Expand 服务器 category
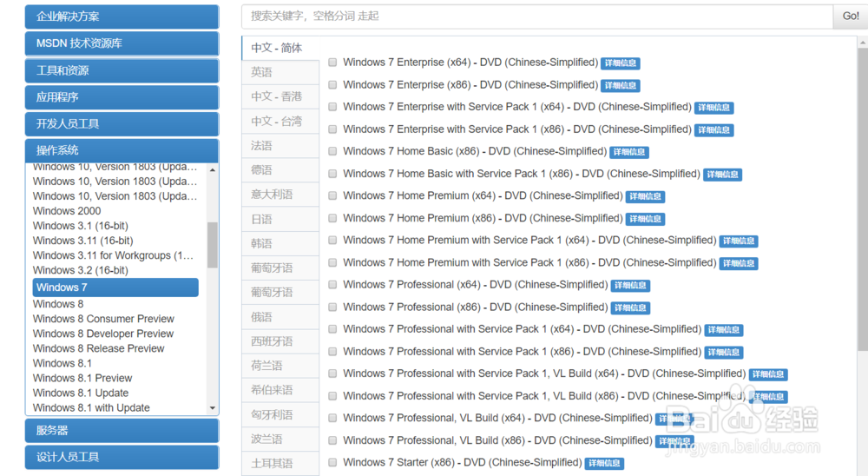Image resolution: width=868 pixels, height=476 pixels. click(122, 431)
